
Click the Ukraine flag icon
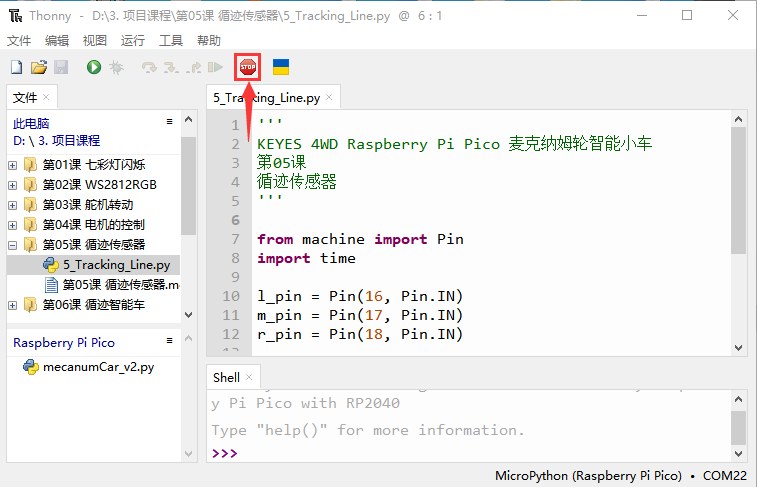281,67
